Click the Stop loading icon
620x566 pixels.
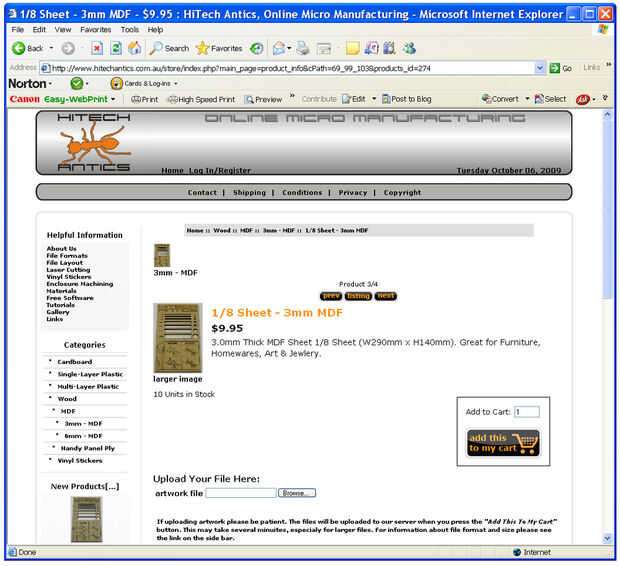click(x=97, y=48)
